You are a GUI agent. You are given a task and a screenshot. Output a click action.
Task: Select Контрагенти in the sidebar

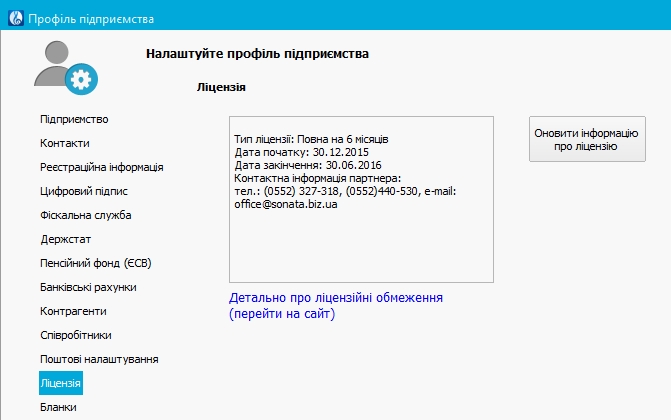(72, 311)
